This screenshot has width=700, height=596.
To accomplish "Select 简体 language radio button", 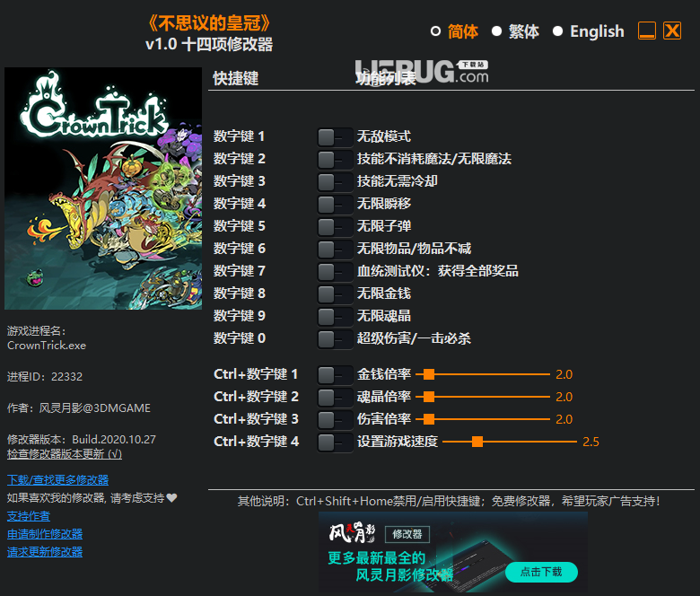I will pos(436,31).
